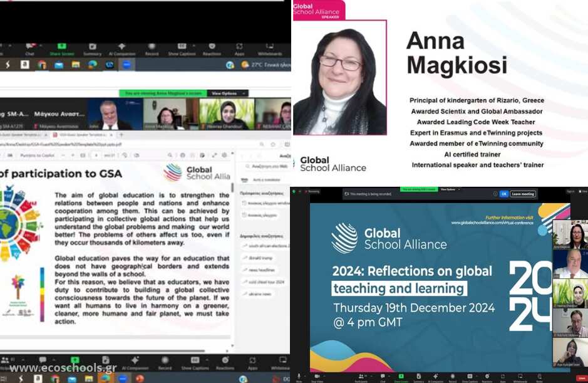Open Reactions below the GSA participation slide

(225, 363)
